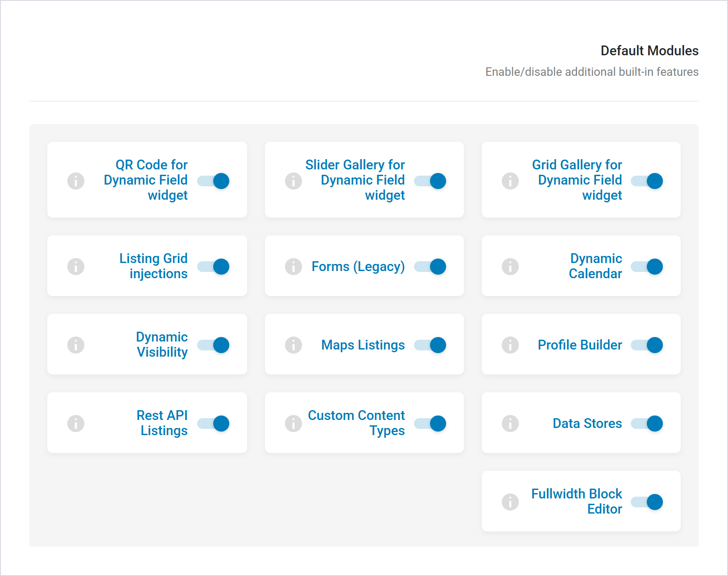Click the 'Data Stores' label
The width and height of the screenshot is (728, 576).
[x=587, y=424]
